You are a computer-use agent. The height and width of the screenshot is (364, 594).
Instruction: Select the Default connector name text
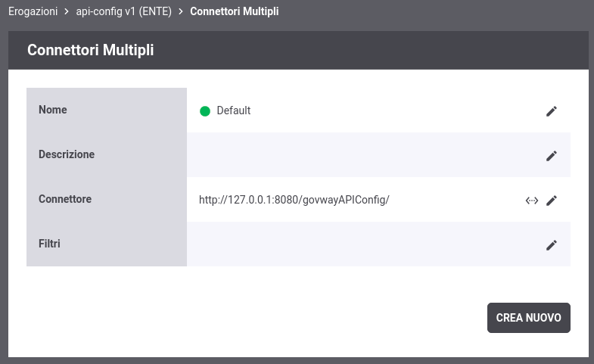click(233, 110)
